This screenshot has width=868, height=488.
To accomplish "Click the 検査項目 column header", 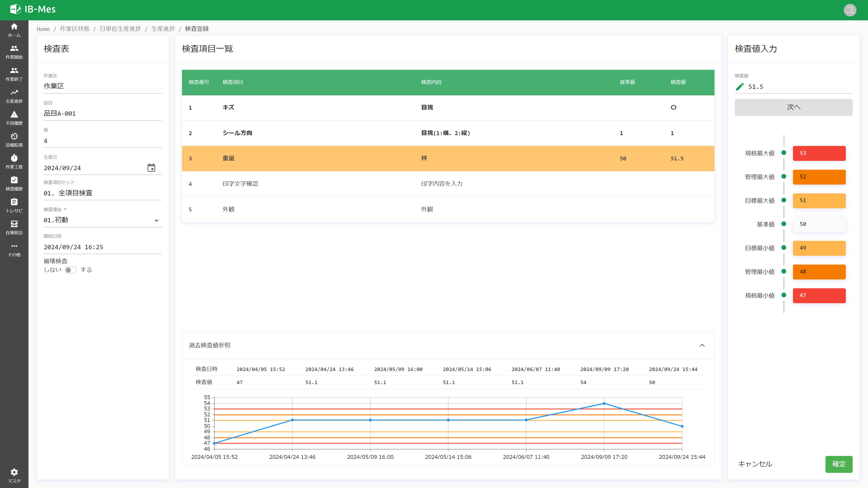I will 233,82.
